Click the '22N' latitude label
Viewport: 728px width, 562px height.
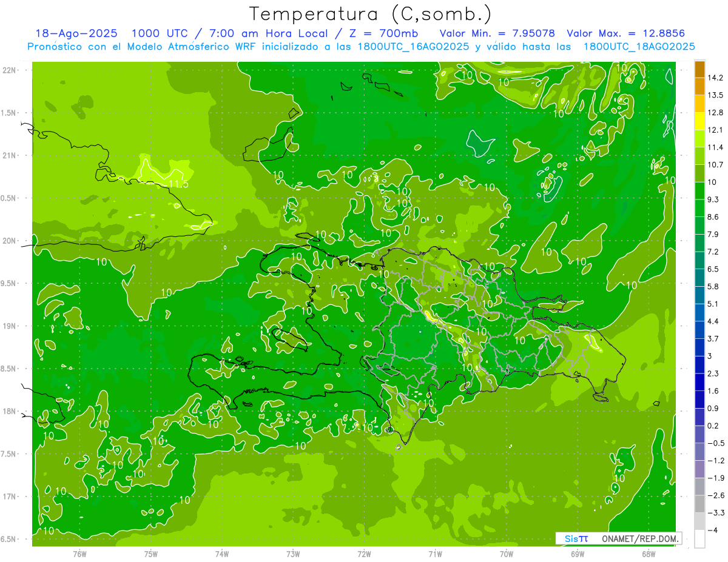tap(10, 70)
